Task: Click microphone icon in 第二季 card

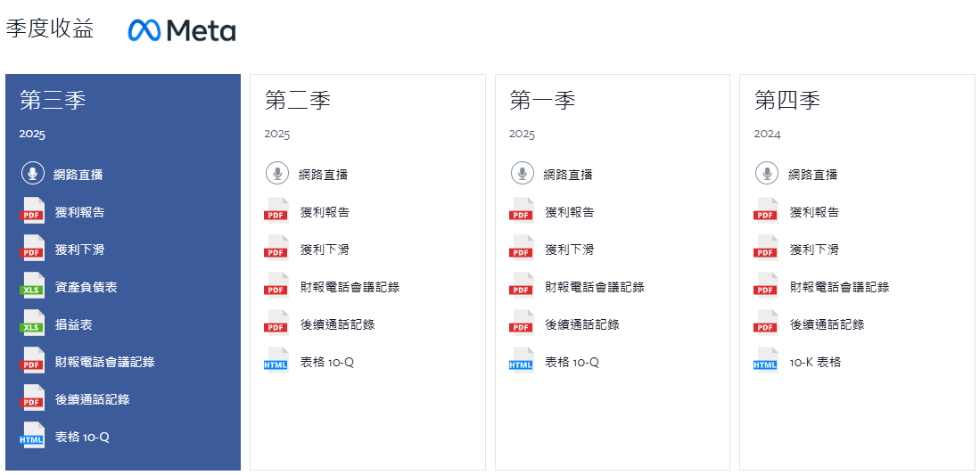Action: pyautogui.click(x=276, y=173)
